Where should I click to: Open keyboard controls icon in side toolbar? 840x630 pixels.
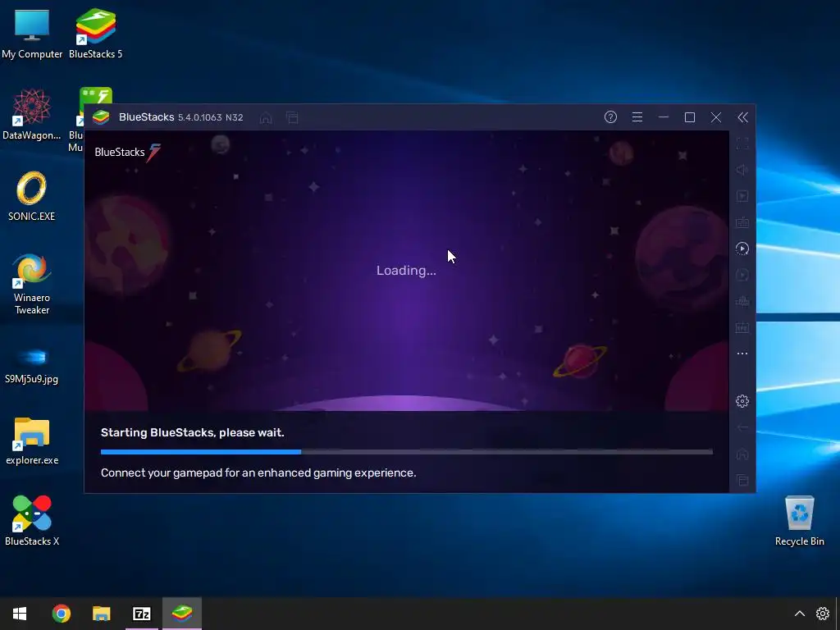tap(742, 222)
